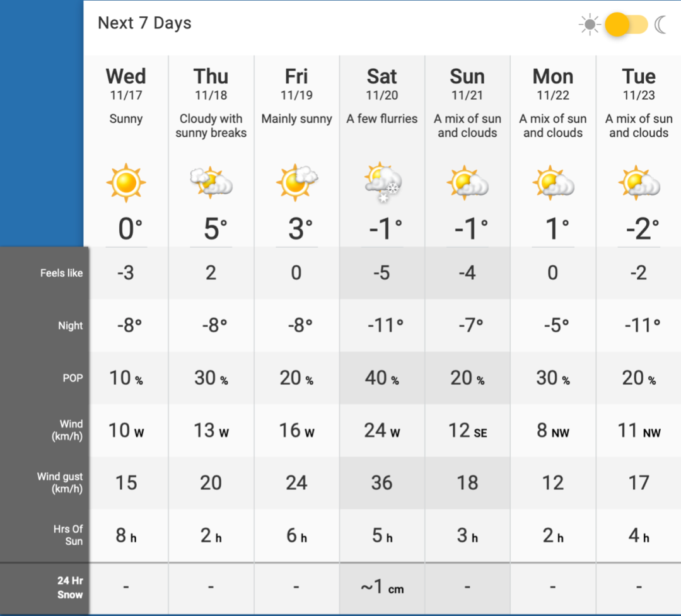The height and width of the screenshot is (616, 681).
Task: Click Friday's mainly sunny icon
Action: pos(296,182)
